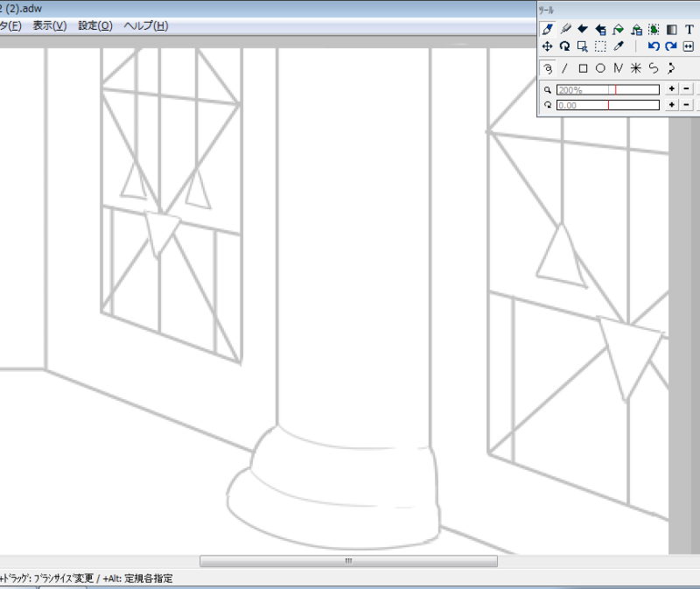The image size is (700, 589).
Task: Select the paint bucket tool with blue window
Action: (x=636, y=30)
